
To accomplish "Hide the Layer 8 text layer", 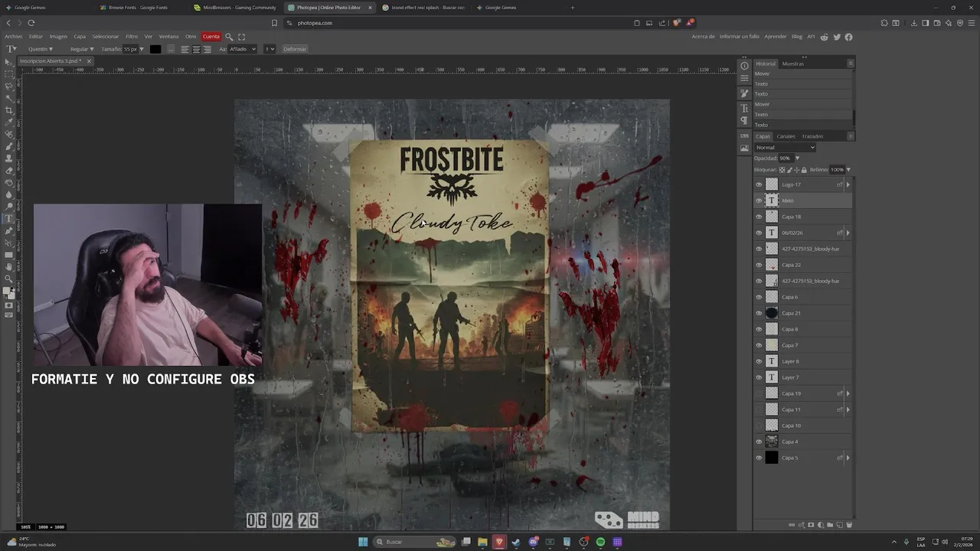I will tap(759, 361).
